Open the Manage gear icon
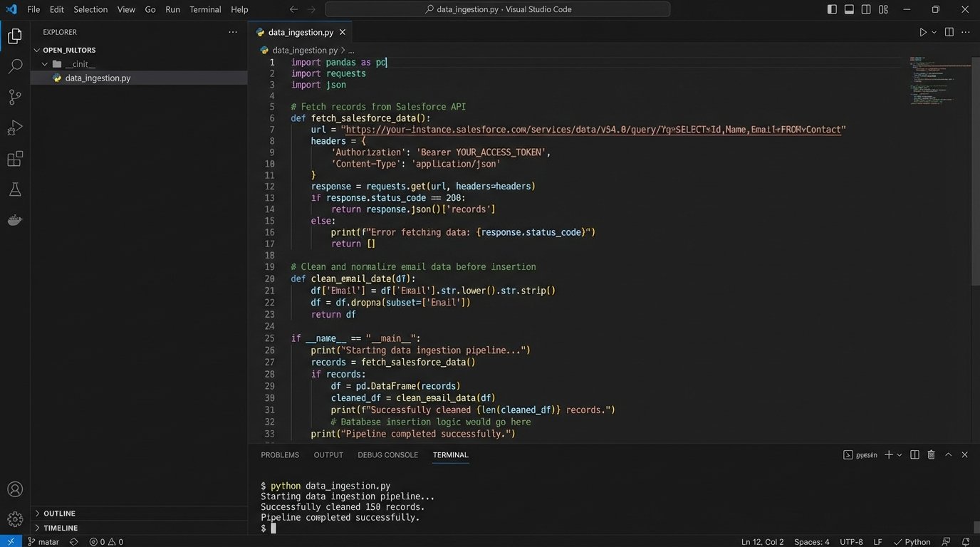The height and width of the screenshot is (547, 980). (x=15, y=519)
